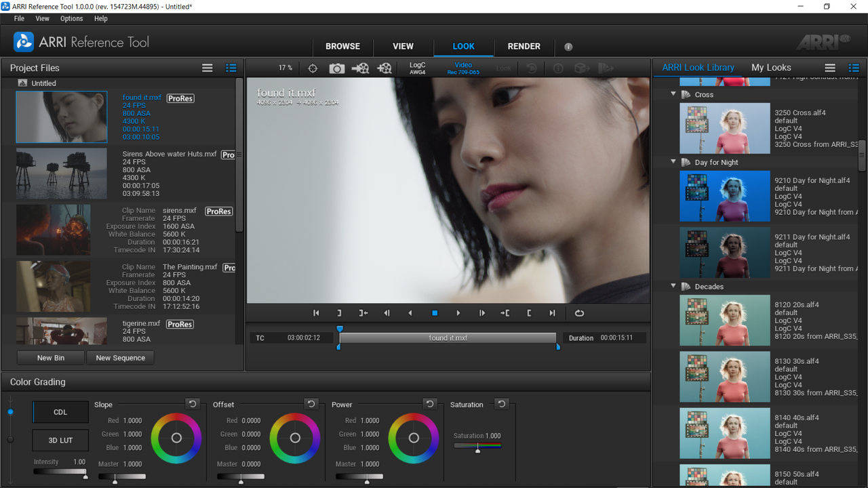Select the CDL grading button
This screenshot has width=868, height=488.
[x=60, y=412]
